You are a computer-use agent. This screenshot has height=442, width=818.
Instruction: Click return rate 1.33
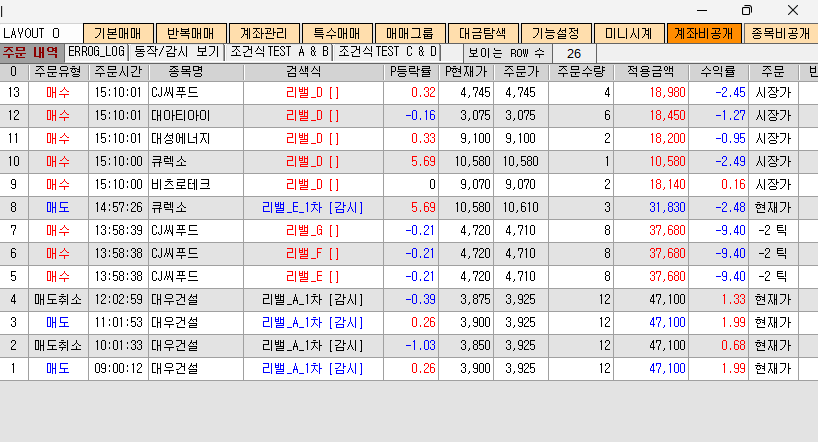pyautogui.click(x=733, y=300)
